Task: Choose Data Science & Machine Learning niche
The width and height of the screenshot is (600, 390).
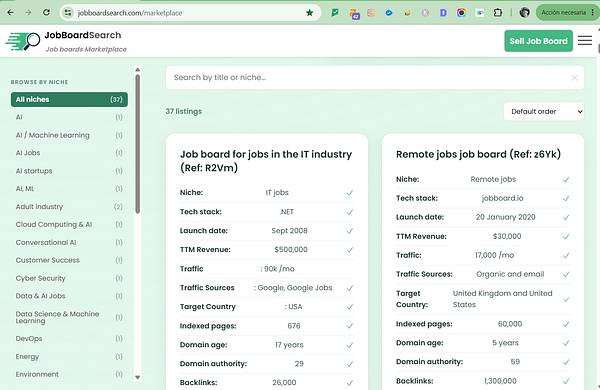Action: click(69, 317)
